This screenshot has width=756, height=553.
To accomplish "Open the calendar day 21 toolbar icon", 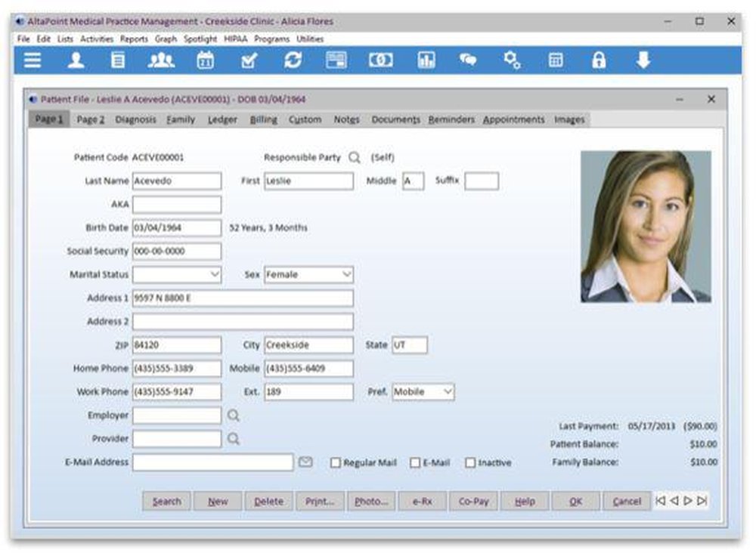I will tap(206, 60).
